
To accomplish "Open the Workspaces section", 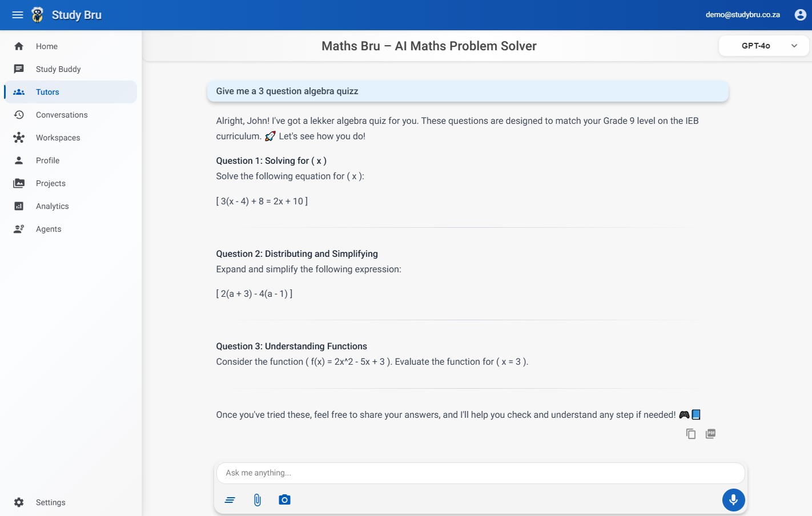I will [58, 138].
